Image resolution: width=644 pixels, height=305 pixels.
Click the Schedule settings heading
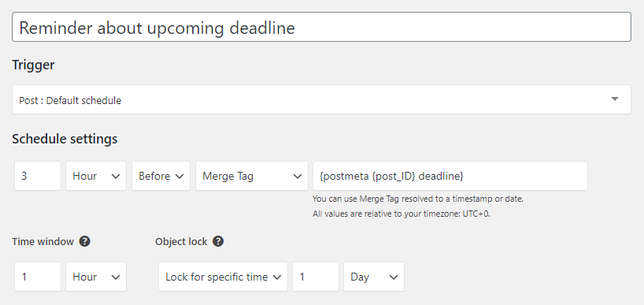65,139
